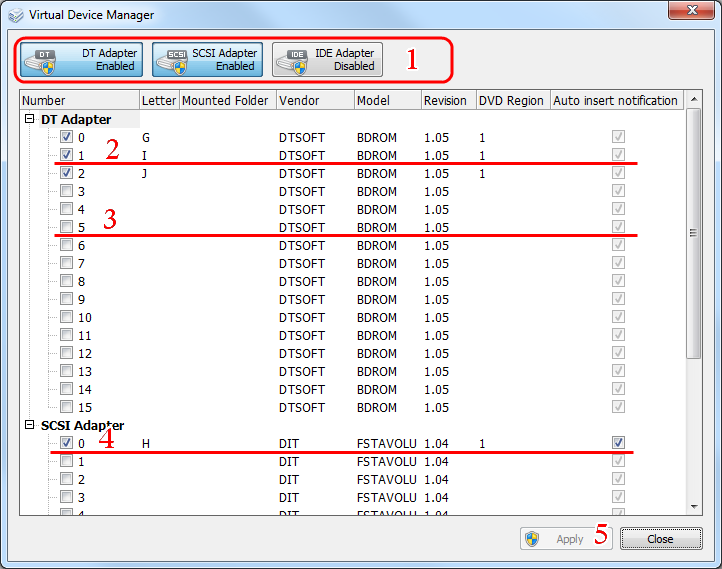The width and height of the screenshot is (722, 569).
Task: Sort by the Number column header
Action: tap(79, 100)
